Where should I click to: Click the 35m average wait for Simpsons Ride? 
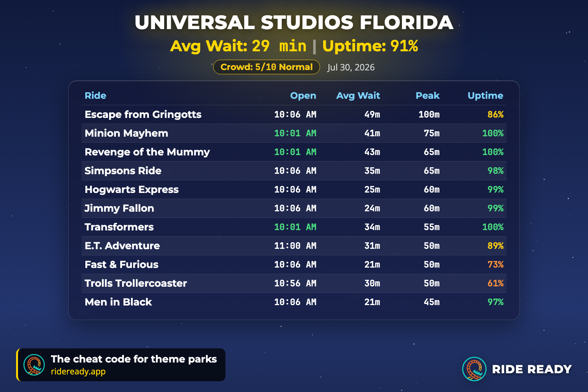[372, 171]
